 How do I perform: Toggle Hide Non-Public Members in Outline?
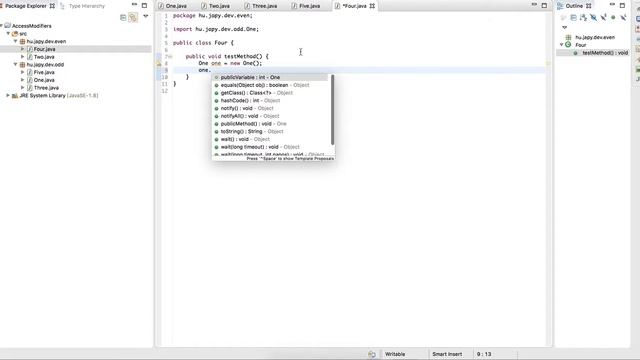click(613, 18)
